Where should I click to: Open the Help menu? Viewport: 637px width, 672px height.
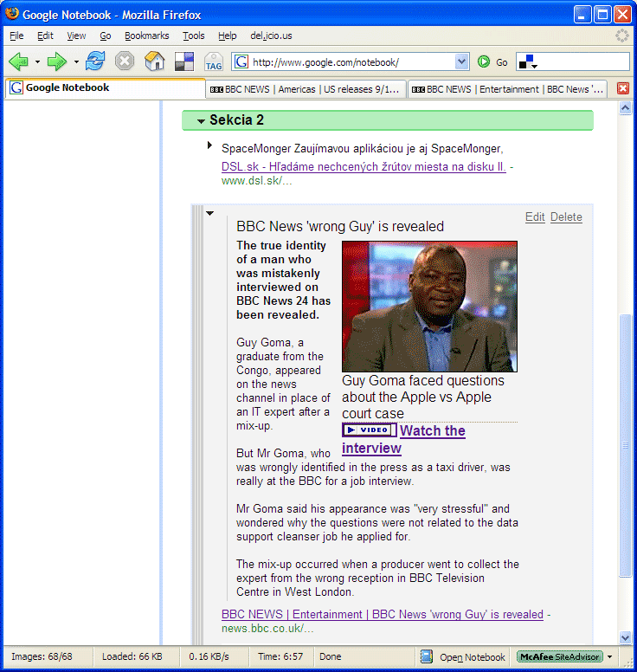tap(227, 36)
